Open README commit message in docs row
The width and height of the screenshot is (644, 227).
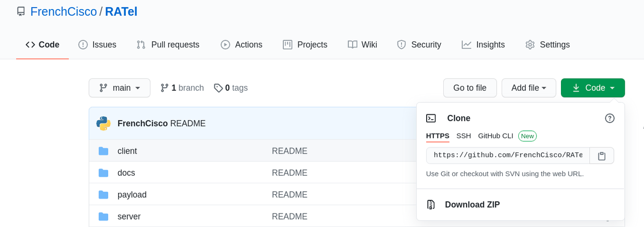click(290, 173)
